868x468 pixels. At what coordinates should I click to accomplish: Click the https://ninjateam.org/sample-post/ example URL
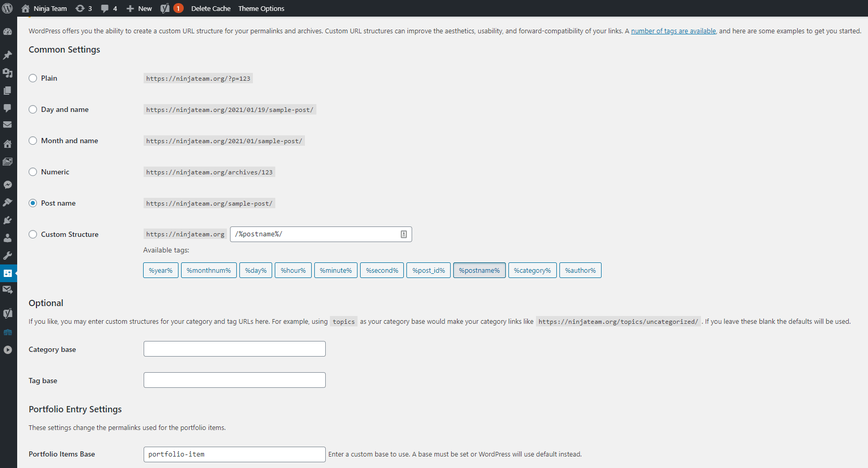(209, 204)
